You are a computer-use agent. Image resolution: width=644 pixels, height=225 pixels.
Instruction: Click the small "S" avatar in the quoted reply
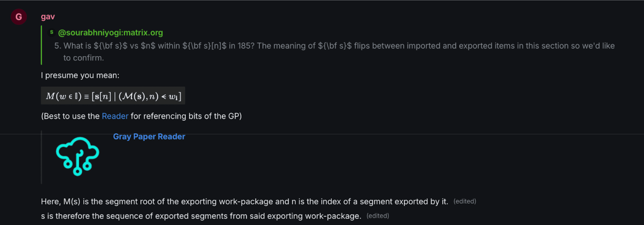[51, 32]
